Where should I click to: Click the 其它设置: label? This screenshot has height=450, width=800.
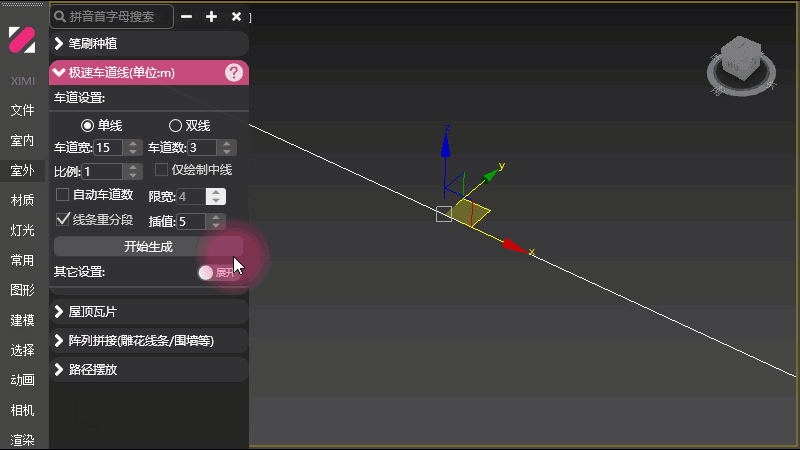point(80,272)
